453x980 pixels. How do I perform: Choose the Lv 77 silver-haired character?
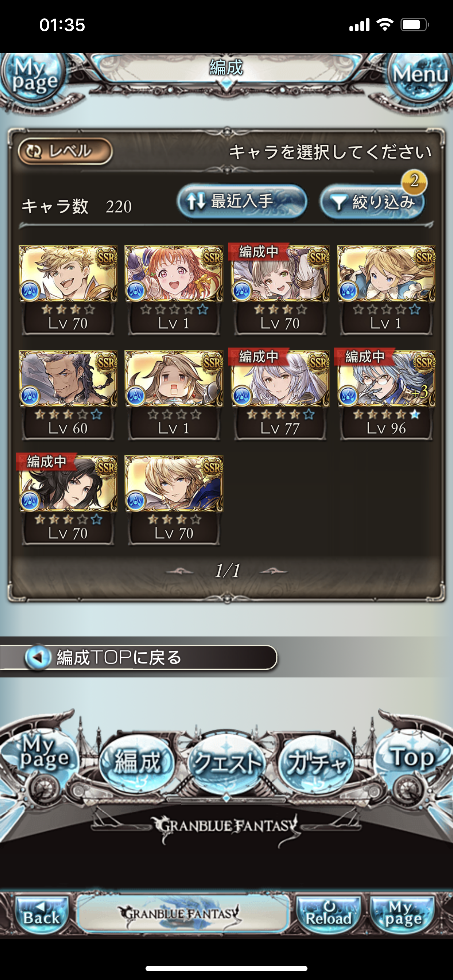click(x=280, y=395)
